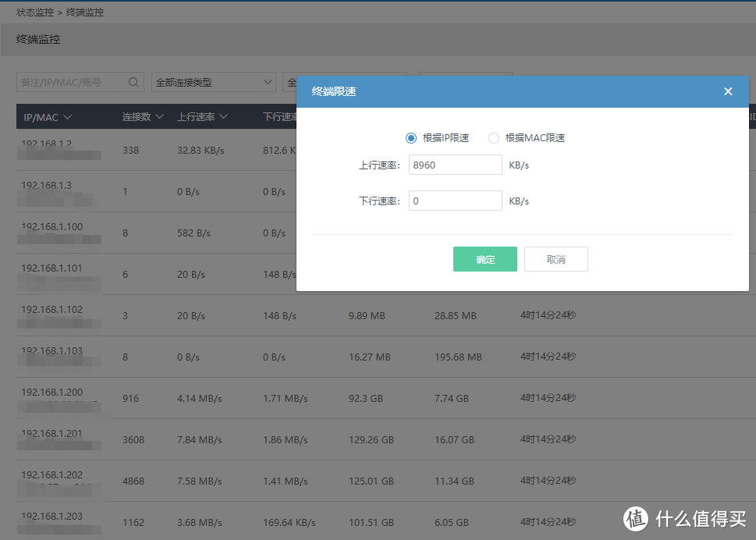756x540 pixels.
Task: Sort by the 上行速率 column header
Action: point(202,117)
